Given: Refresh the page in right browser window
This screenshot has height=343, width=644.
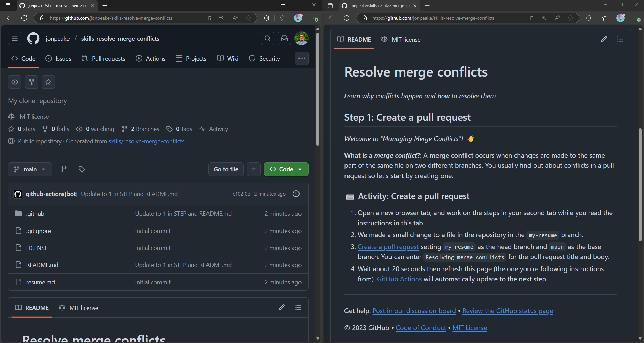Looking at the screenshot, I should [x=347, y=18].
